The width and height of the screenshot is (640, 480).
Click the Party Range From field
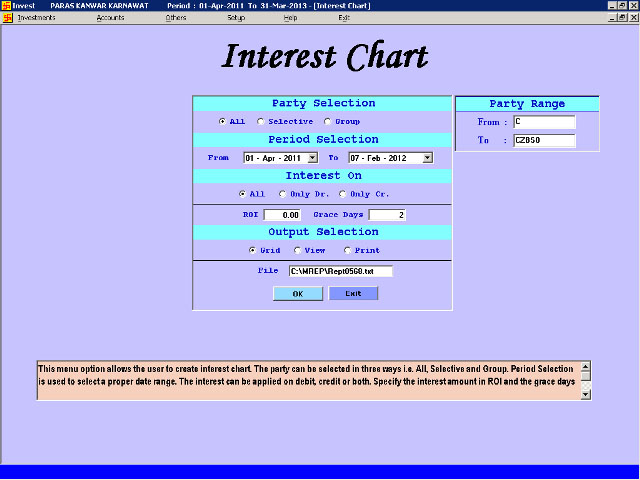coord(544,123)
